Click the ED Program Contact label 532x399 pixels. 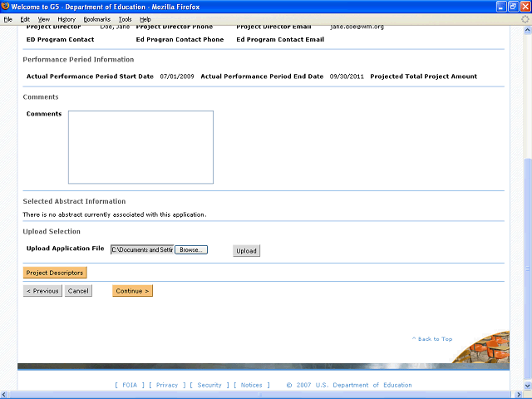click(61, 39)
